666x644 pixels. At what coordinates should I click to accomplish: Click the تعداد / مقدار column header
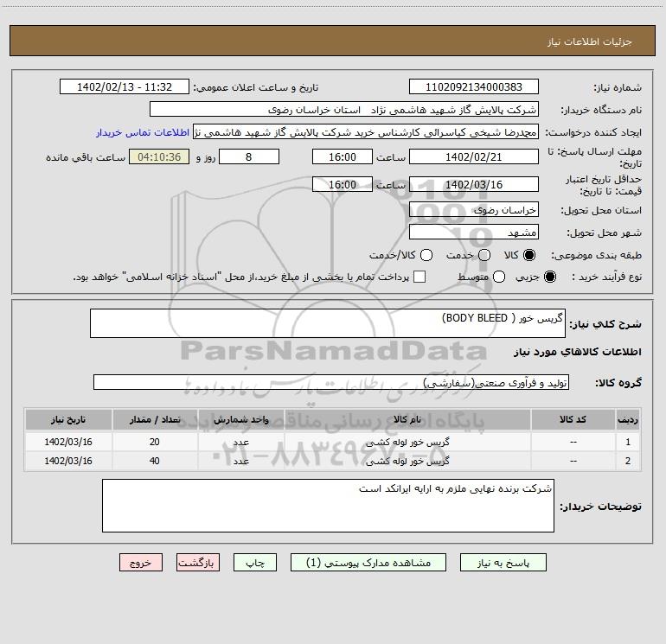pos(155,419)
